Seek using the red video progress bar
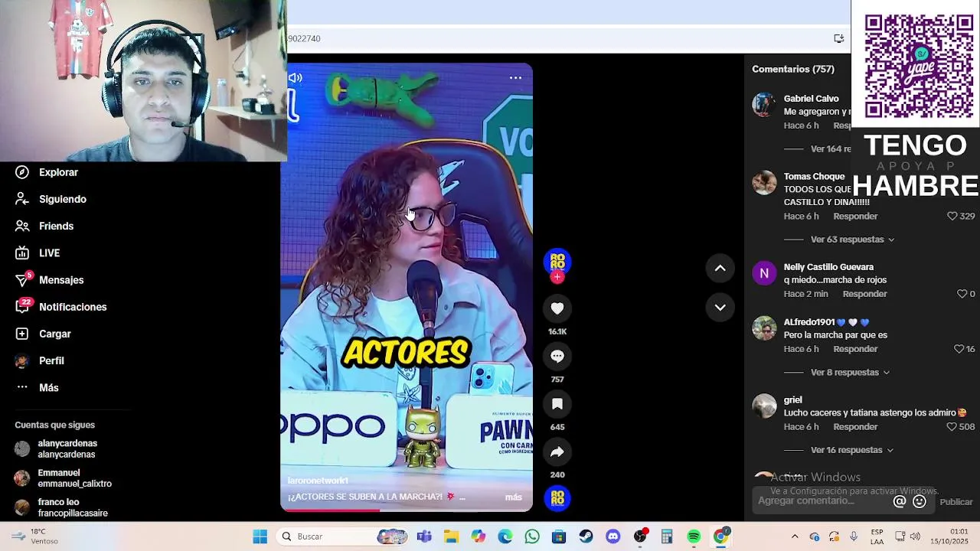 point(407,510)
